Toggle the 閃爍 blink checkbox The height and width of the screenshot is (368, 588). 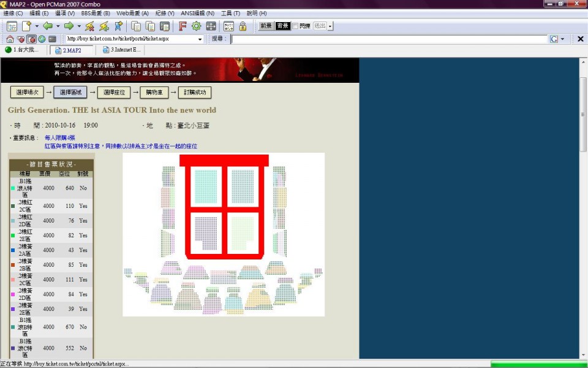[295, 26]
